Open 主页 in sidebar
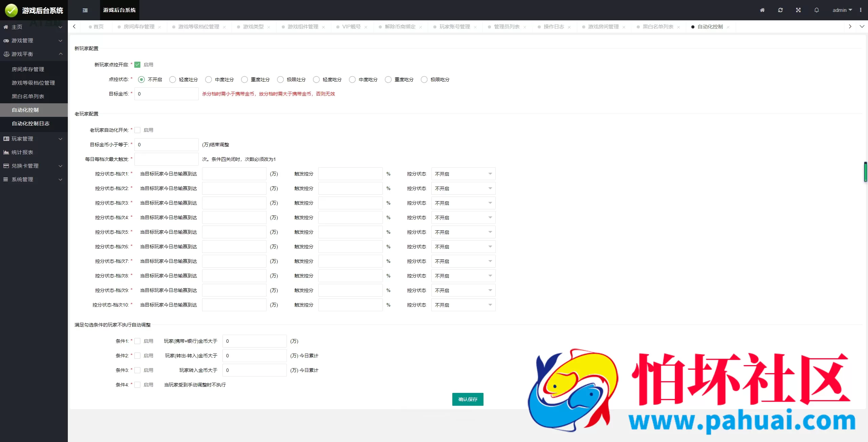The width and height of the screenshot is (868, 442). click(x=34, y=27)
